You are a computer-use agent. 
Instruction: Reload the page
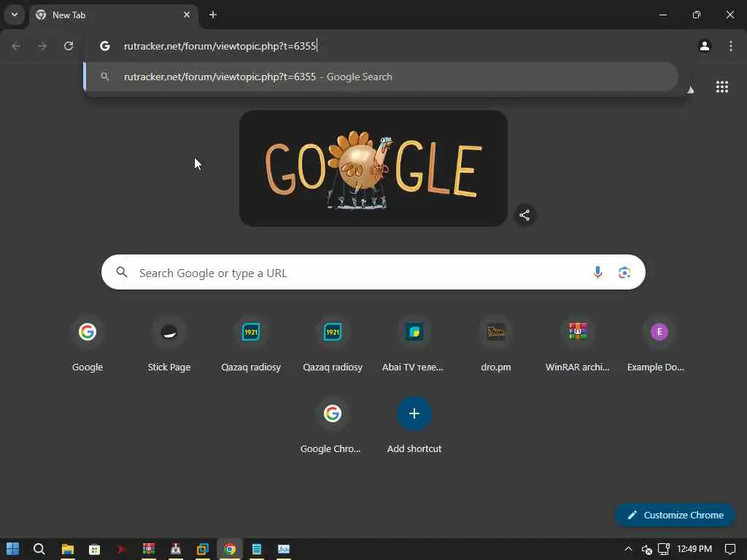69,46
